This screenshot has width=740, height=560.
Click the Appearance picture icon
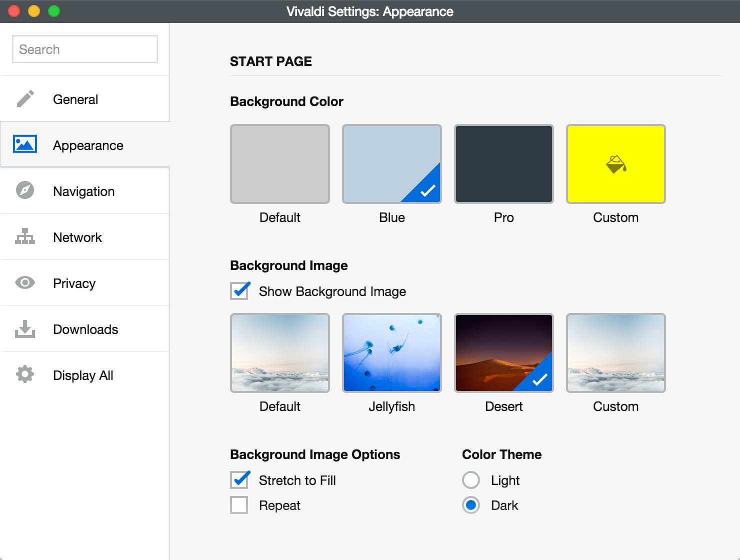pos(25,144)
